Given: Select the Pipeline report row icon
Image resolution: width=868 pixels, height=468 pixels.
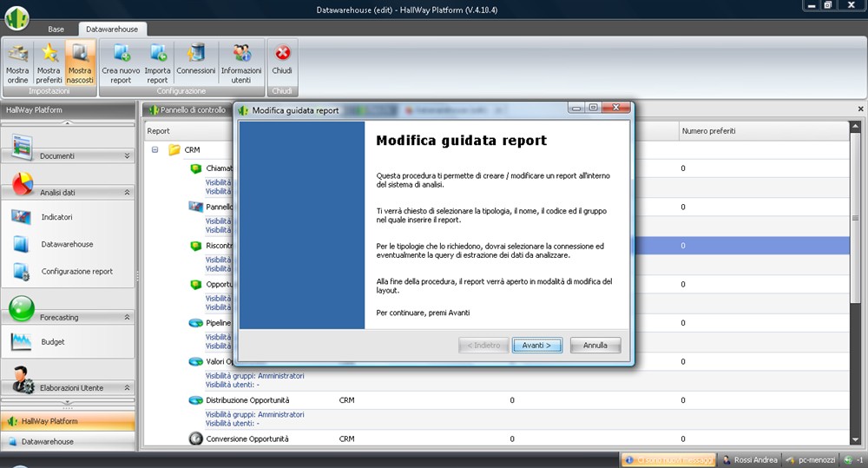Looking at the screenshot, I should tap(196, 323).
